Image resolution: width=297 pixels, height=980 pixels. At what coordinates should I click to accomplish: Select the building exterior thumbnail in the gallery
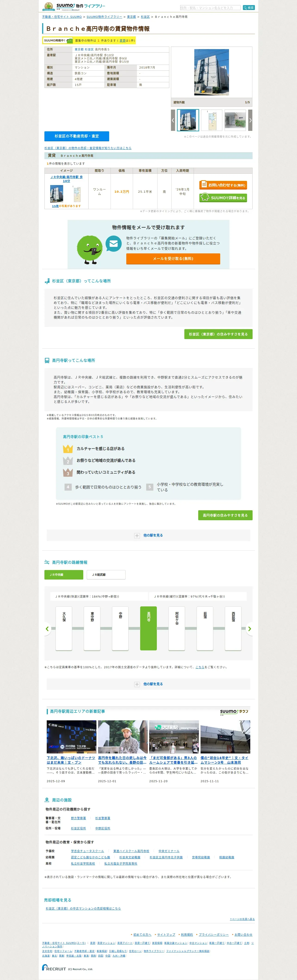tap(188, 120)
